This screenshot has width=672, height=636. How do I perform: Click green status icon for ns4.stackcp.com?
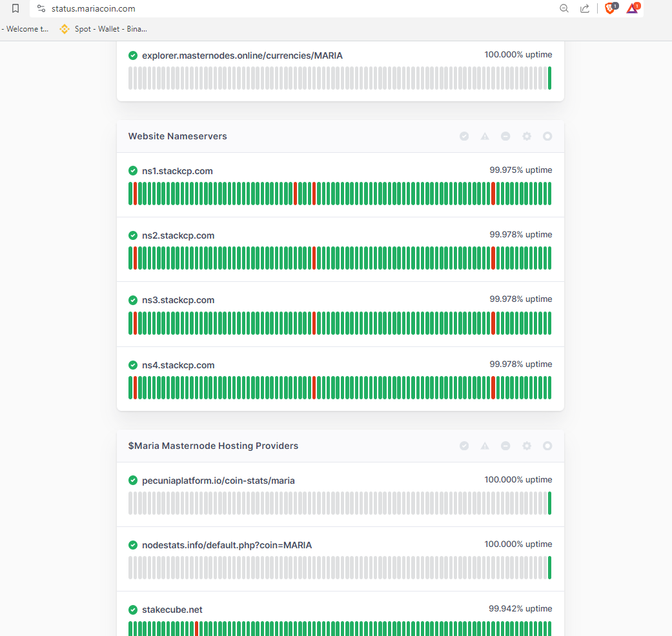click(133, 365)
